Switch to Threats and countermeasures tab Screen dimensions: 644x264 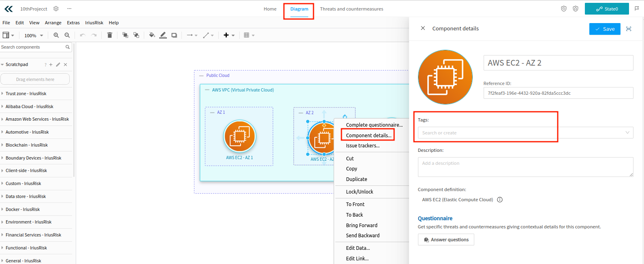tap(351, 9)
